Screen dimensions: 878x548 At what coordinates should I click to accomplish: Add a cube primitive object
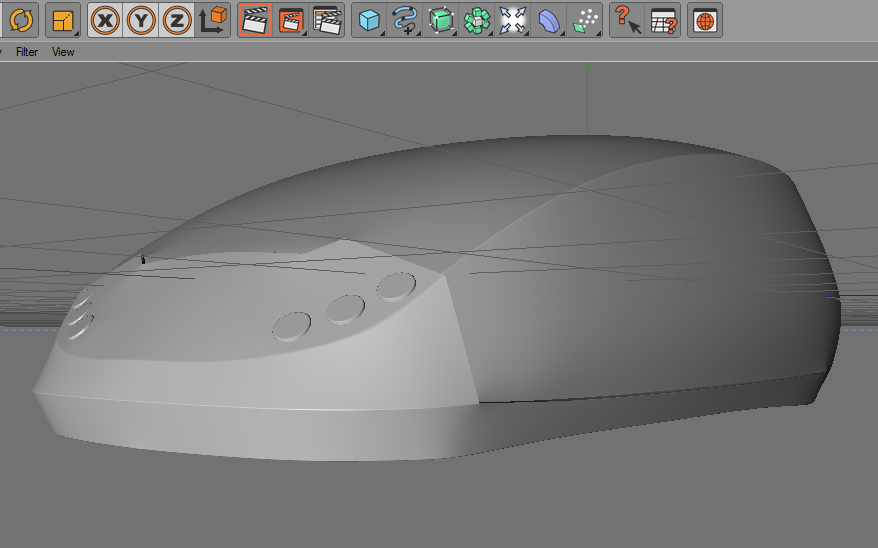tap(370, 20)
